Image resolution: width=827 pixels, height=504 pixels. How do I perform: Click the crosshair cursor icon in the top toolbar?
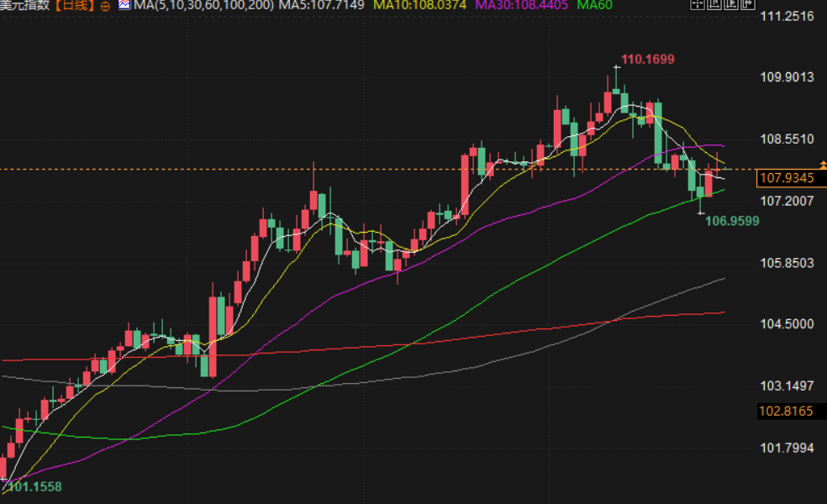pyautogui.click(x=698, y=4)
